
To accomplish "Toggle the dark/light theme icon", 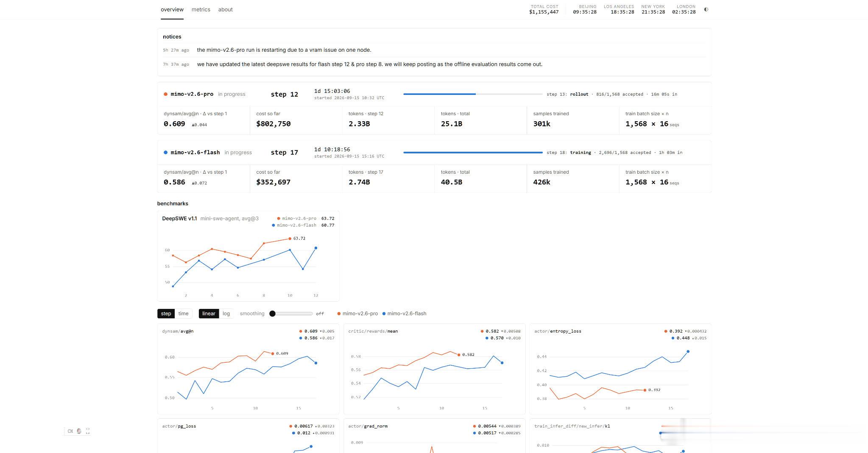I will [x=706, y=9].
